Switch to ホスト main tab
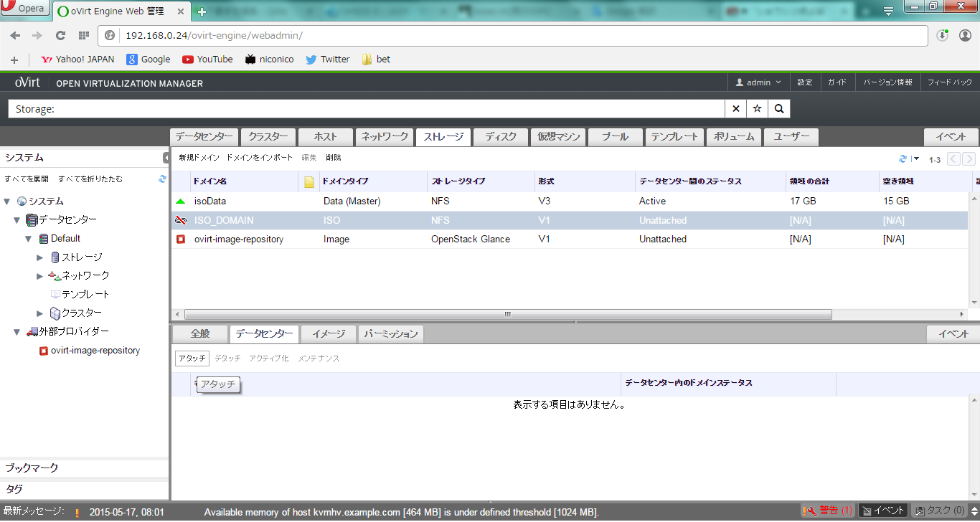The height and width of the screenshot is (522, 980). tap(326, 137)
